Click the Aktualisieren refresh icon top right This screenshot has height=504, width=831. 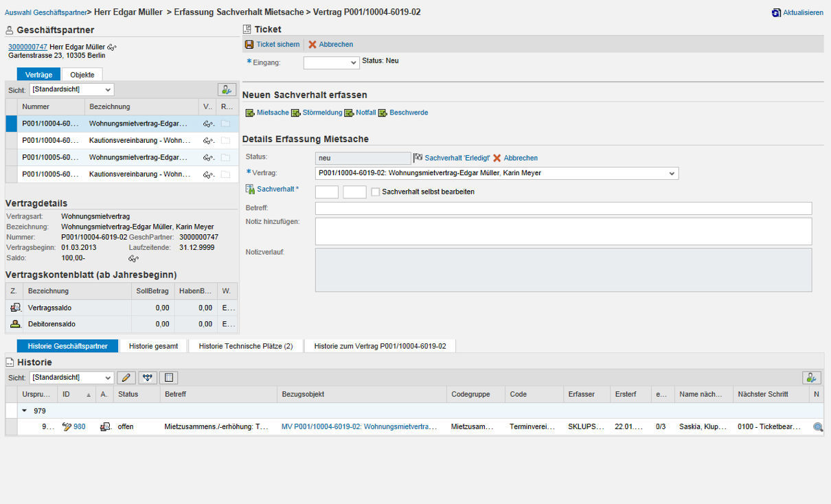pos(777,12)
